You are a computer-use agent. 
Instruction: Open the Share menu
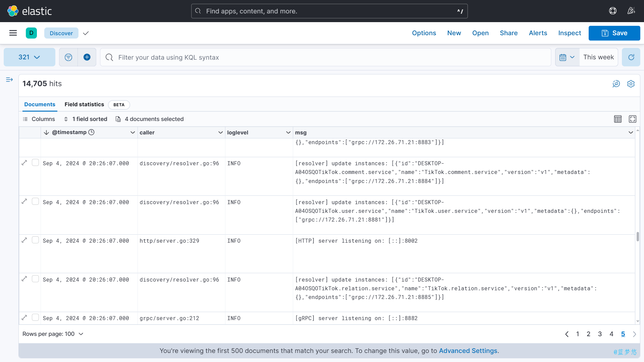click(x=508, y=33)
